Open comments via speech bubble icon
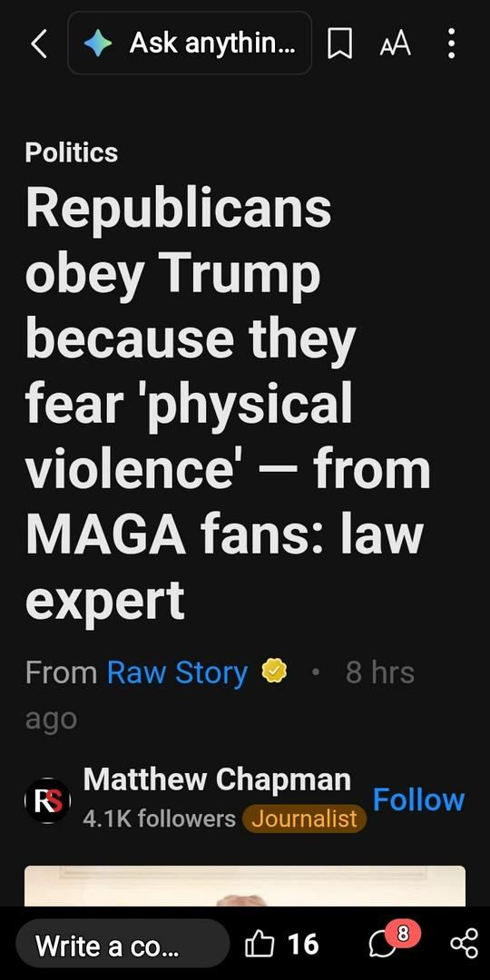This screenshot has height=980, width=490. click(x=383, y=945)
